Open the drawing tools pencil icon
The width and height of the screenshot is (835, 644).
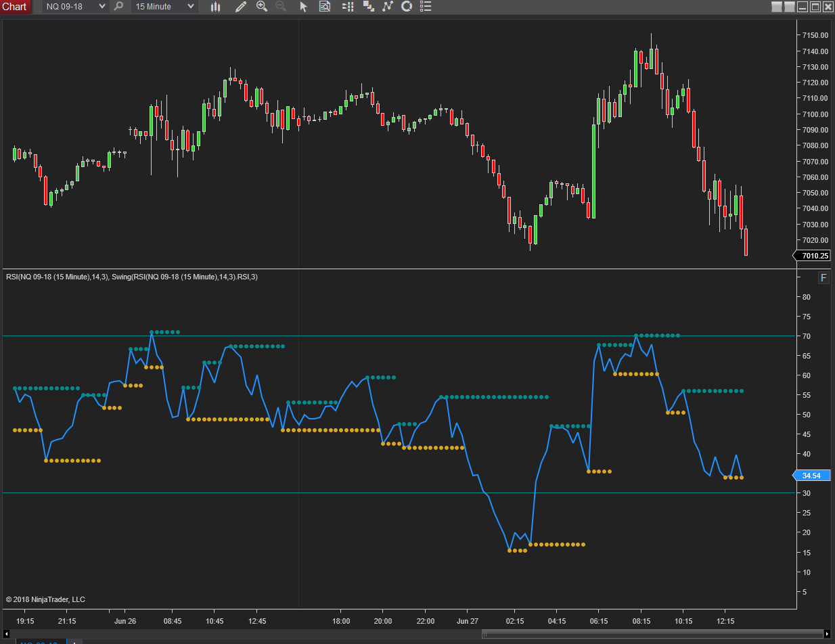[241, 7]
